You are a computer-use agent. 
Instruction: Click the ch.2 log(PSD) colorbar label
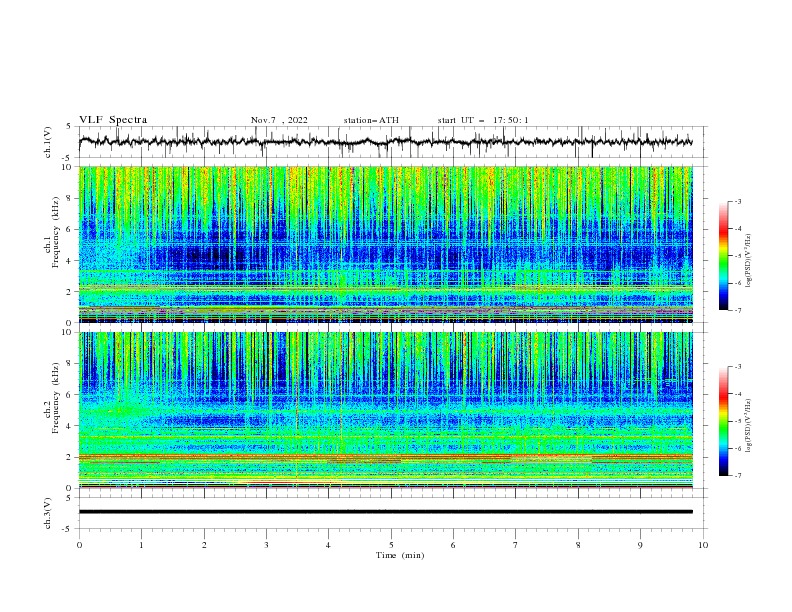(x=749, y=426)
